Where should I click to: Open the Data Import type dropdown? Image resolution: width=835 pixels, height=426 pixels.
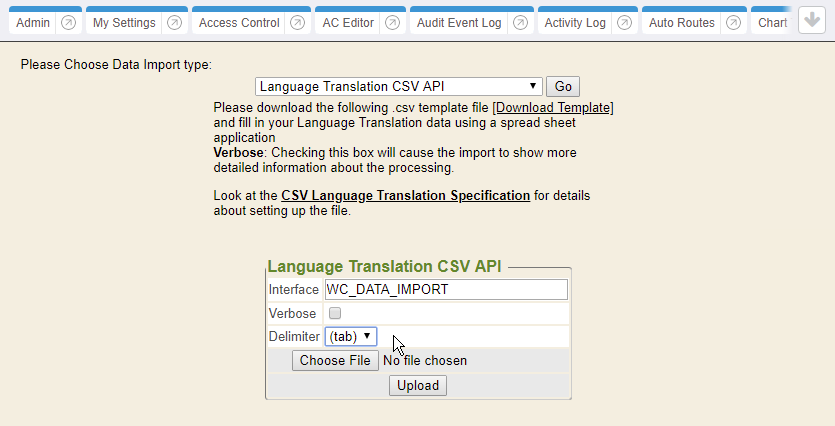pyautogui.click(x=398, y=87)
